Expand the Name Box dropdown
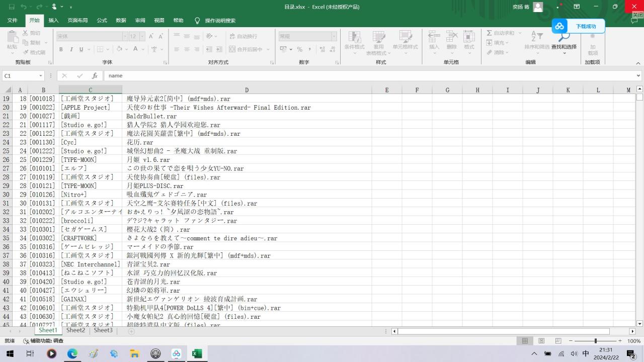Screen dimensions: 644x362 coord(41,75)
